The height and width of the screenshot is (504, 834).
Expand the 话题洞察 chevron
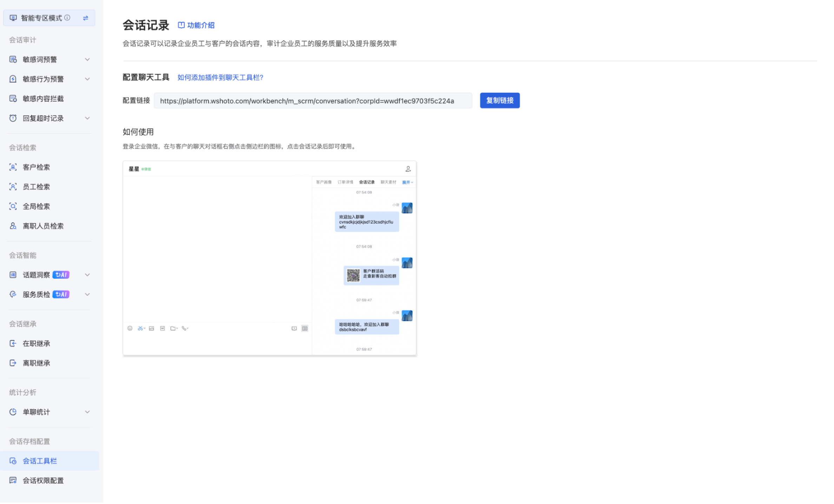87,275
